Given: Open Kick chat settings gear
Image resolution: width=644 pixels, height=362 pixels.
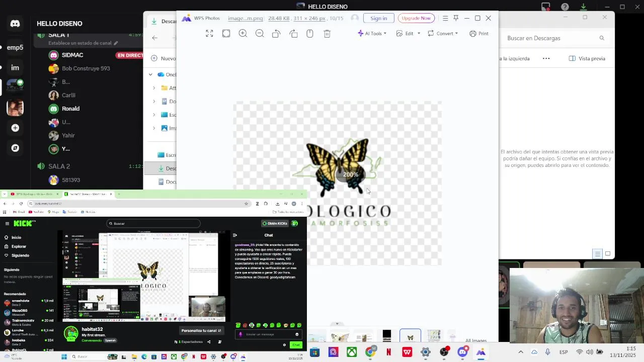Looking at the screenshot, I should pos(284,345).
